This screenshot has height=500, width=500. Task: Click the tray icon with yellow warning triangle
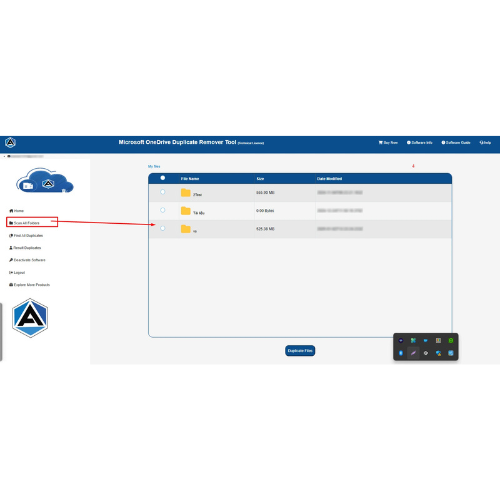[438, 353]
